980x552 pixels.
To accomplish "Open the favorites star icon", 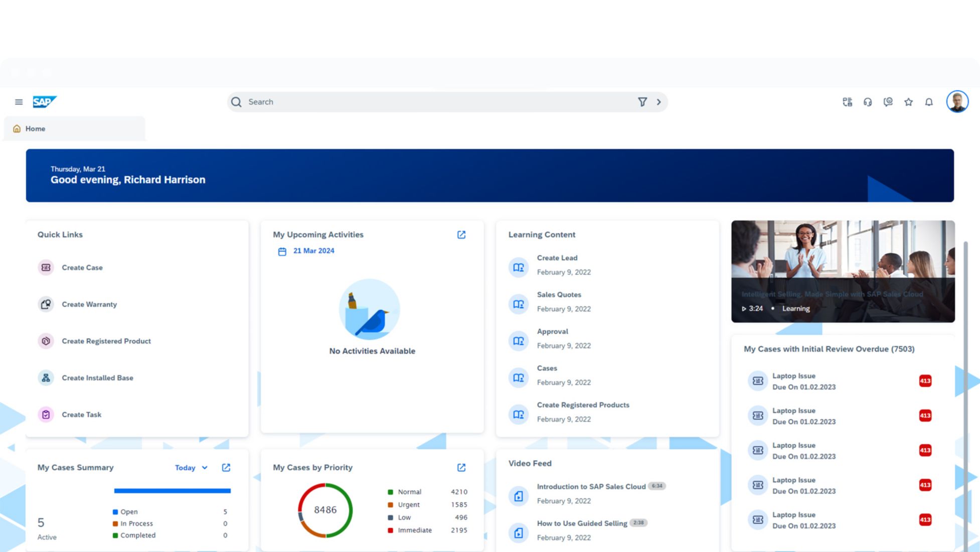I will point(908,102).
